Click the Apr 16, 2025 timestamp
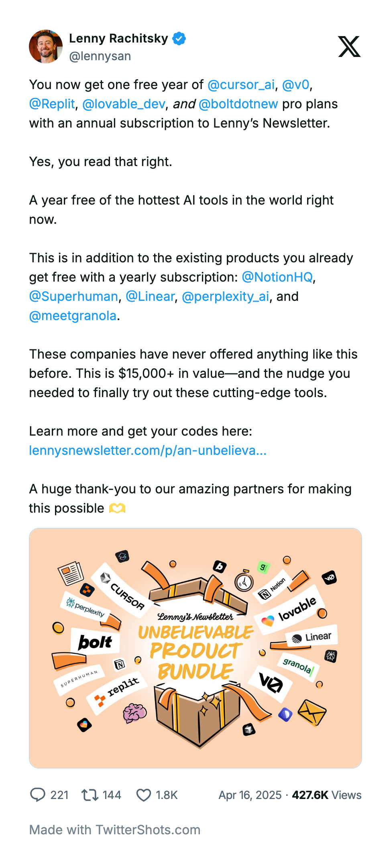 coord(250,795)
